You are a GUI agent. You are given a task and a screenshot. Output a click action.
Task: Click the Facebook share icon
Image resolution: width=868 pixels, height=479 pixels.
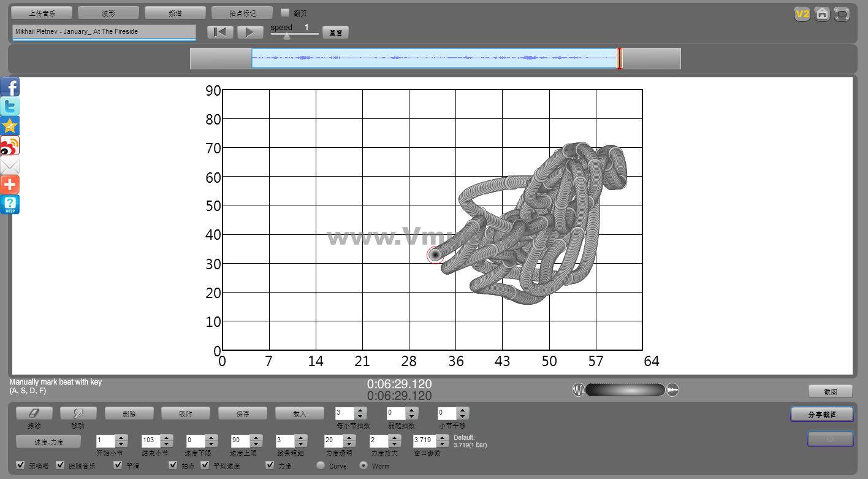pos(10,86)
